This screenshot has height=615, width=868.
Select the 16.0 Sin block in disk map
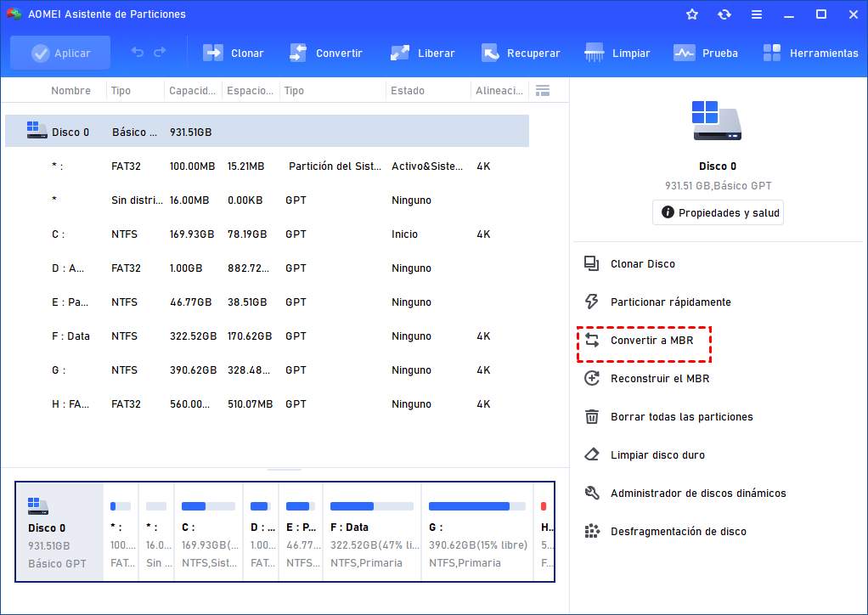point(156,532)
